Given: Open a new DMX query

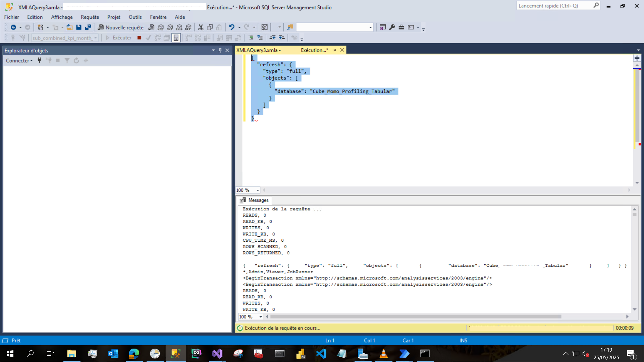Looking at the screenshot, I should (x=170, y=27).
